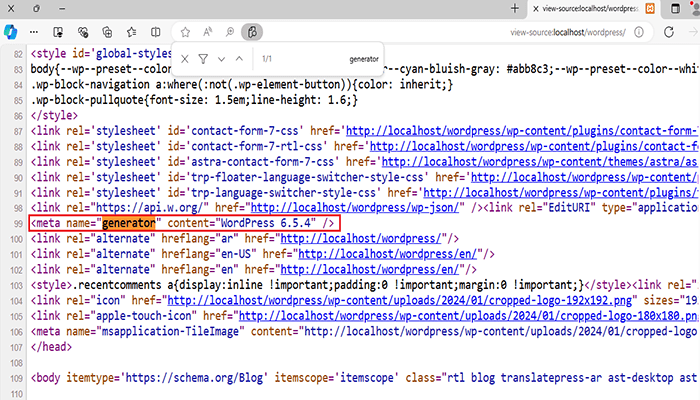Close the find-on-page bar
Viewport: 700px width, 400px height.
click(x=185, y=59)
